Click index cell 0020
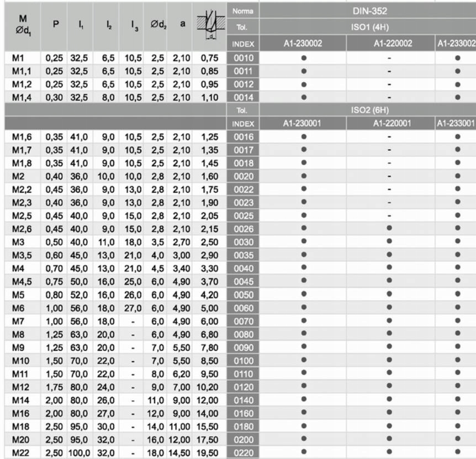Screen dimensions: 476x459 tap(243, 176)
